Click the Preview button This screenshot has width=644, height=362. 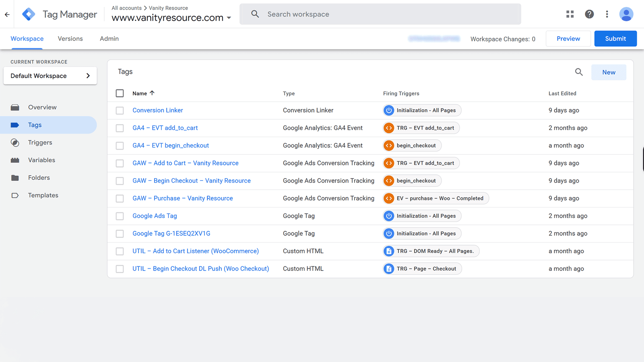pos(568,39)
